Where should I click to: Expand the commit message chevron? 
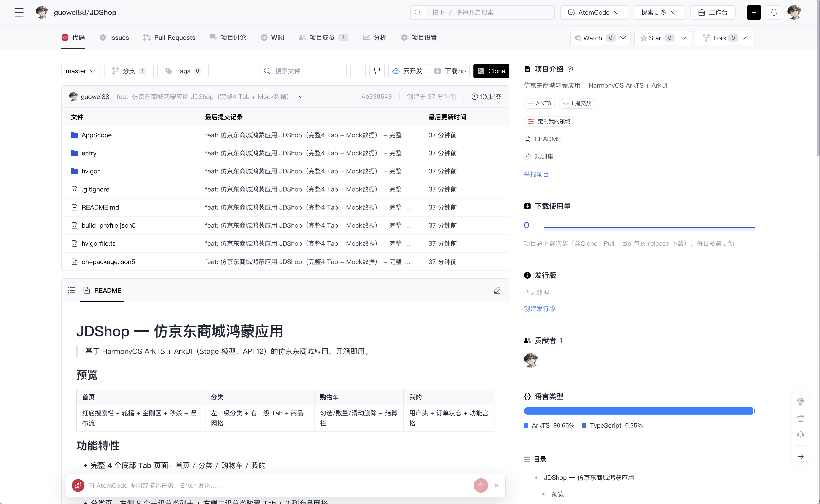point(301,97)
